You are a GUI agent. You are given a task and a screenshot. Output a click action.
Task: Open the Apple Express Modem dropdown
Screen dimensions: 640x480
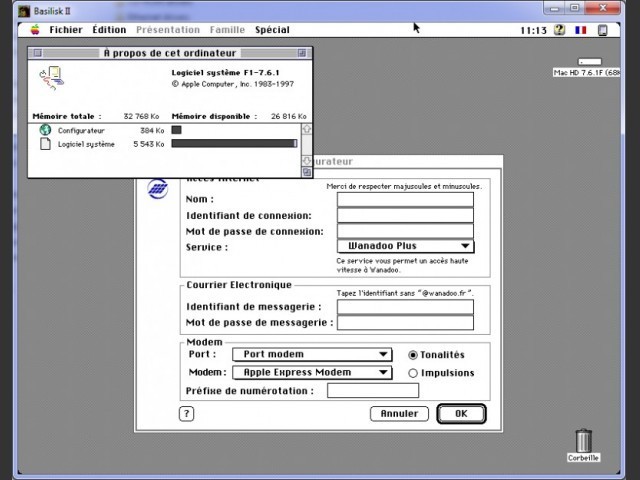coord(312,372)
